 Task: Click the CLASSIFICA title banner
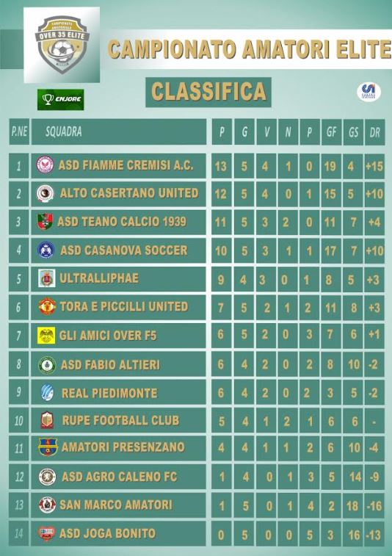click(208, 92)
